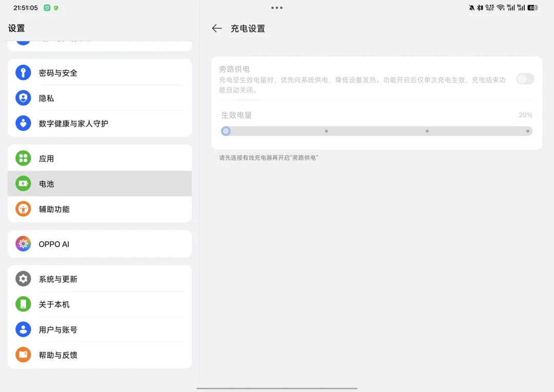Tap the bottom navigation gesture bar

[277, 388]
